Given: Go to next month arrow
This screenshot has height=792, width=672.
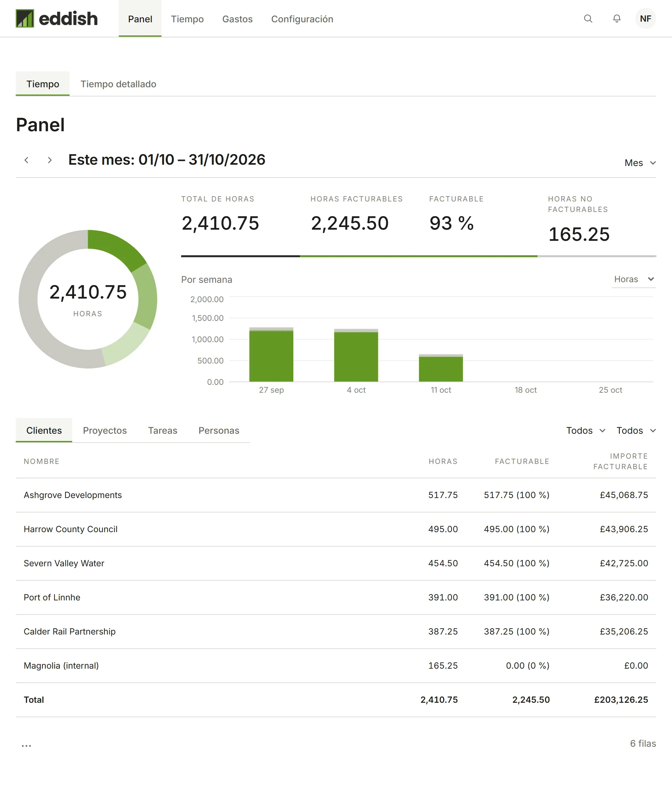Looking at the screenshot, I should (x=50, y=160).
